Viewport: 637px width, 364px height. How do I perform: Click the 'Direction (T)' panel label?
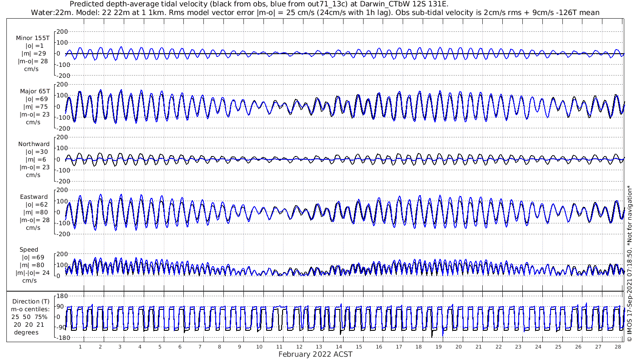[31, 301]
